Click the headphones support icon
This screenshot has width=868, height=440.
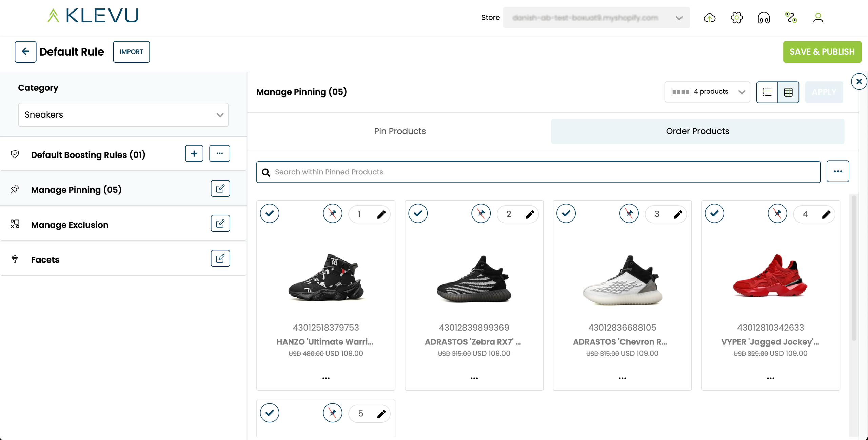pyautogui.click(x=764, y=18)
